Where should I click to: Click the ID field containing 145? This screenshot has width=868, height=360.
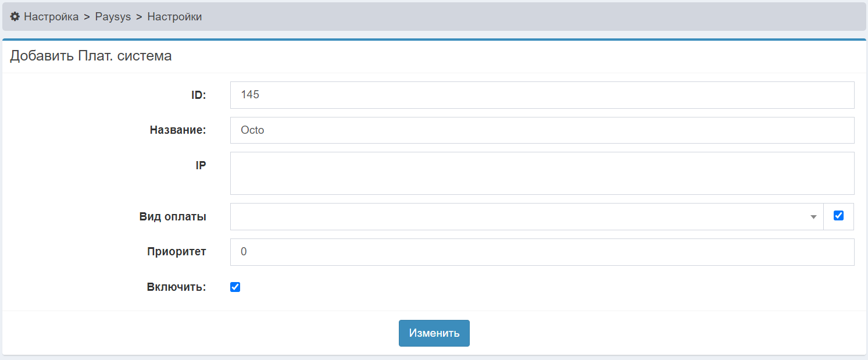[542, 95]
